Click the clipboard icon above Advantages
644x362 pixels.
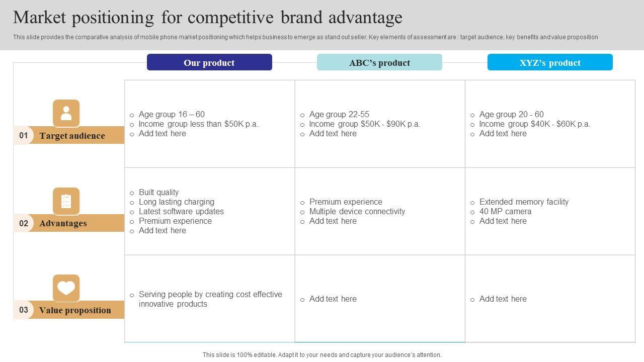click(66, 201)
